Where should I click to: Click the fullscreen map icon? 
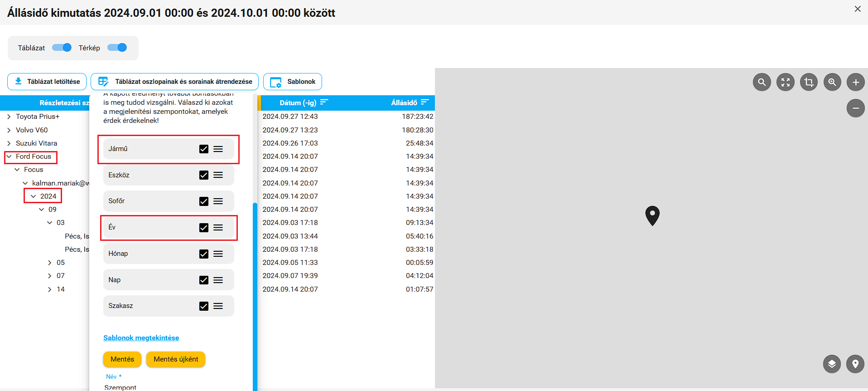(x=785, y=82)
